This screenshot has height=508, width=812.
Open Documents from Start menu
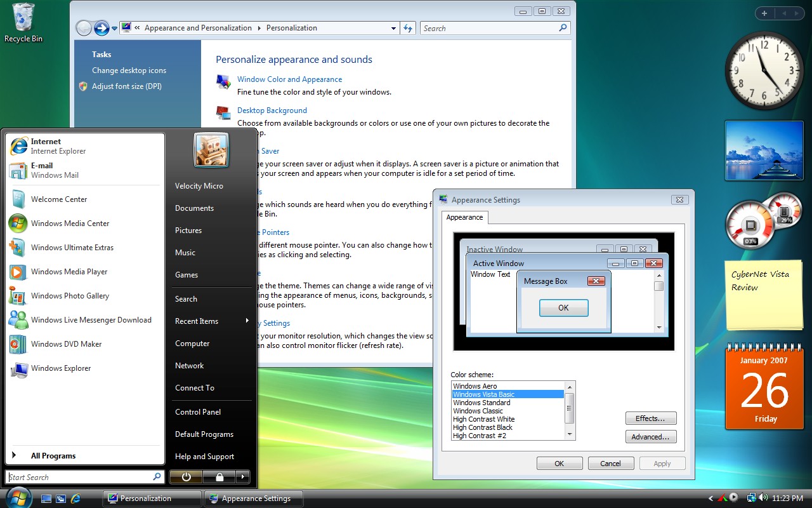click(194, 208)
